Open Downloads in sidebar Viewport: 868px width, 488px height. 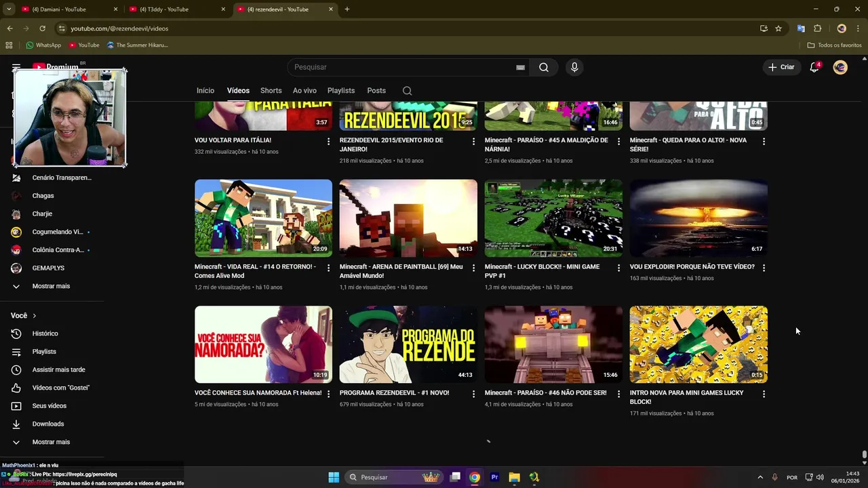coord(48,424)
